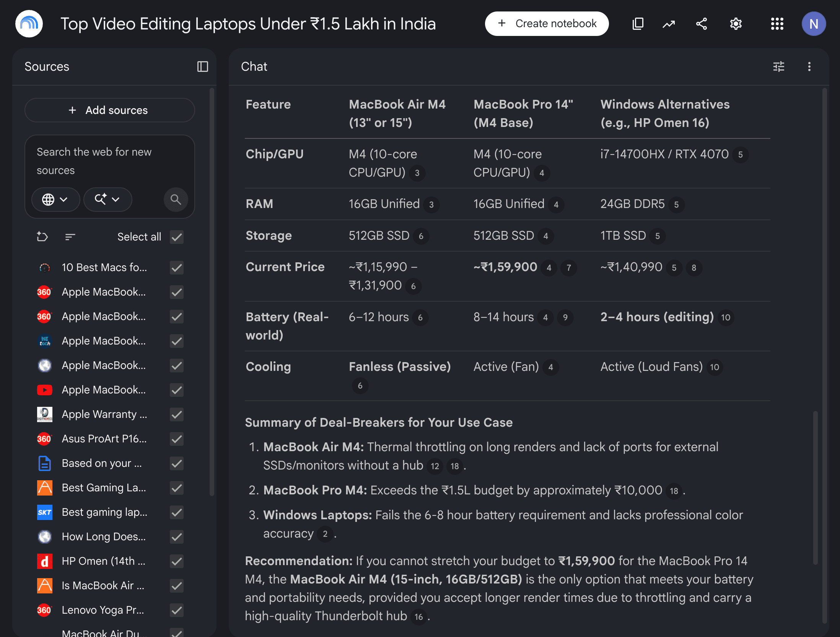This screenshot has width=840, height=637.
Task: Click the '1TB SSD' table cell
Action: (x=623, y=236)
